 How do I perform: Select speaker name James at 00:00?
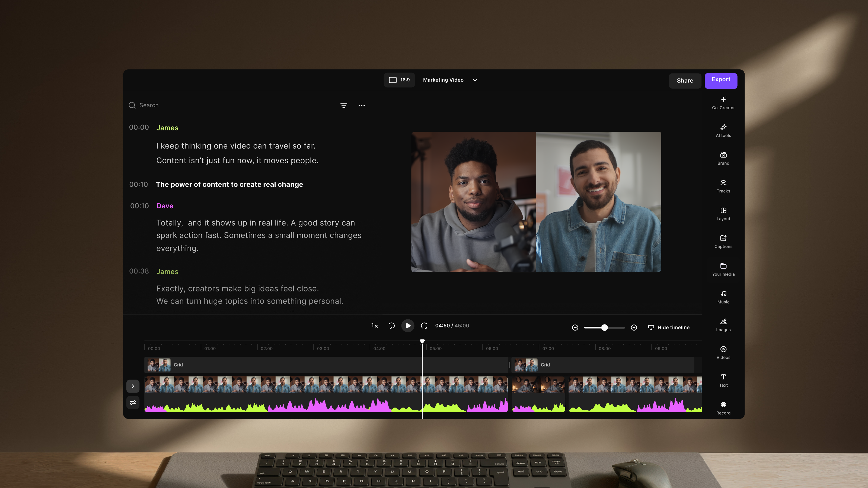point(167,128)
